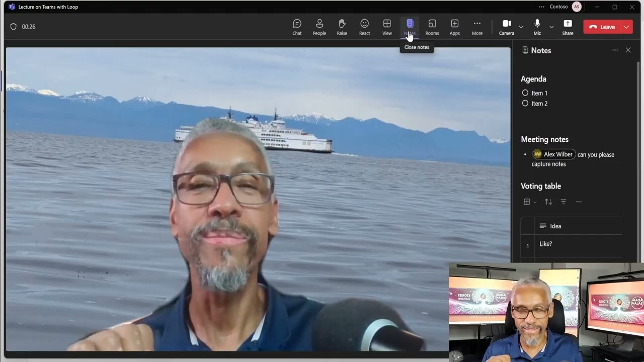644x362 pixels.
Task: Open the React emoji options
Action: coord(364,27)
